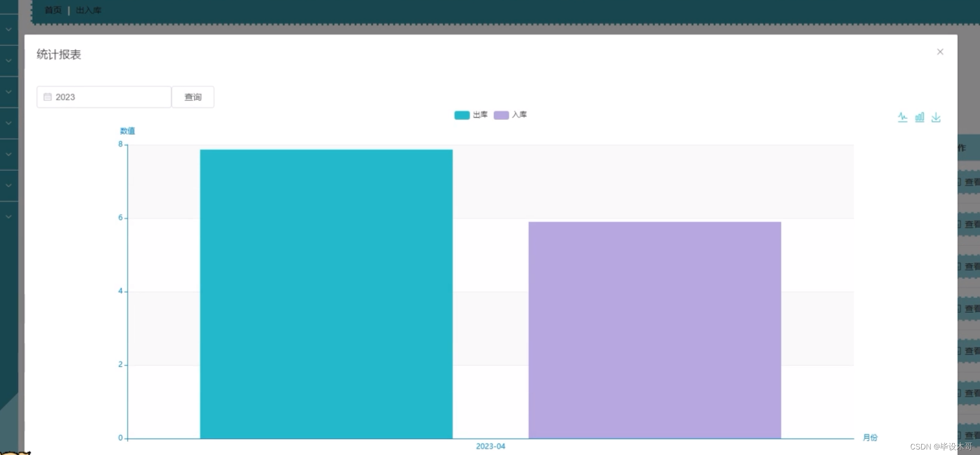Select the 统计报表 dialog title

(x=59, y=55)
